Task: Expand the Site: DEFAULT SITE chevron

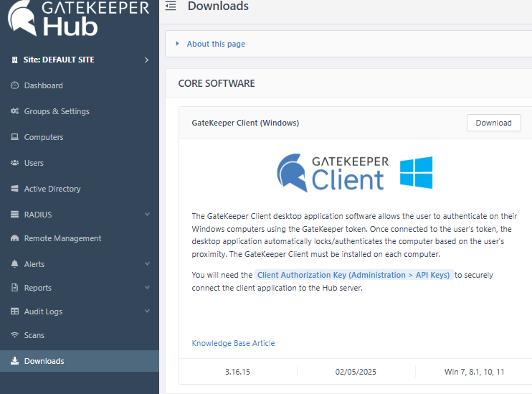Action: 146,60
